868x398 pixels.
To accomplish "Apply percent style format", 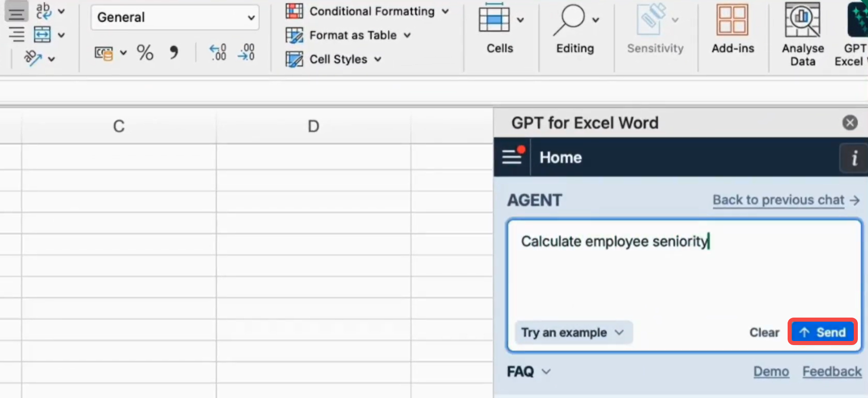I will pos(145,52).
